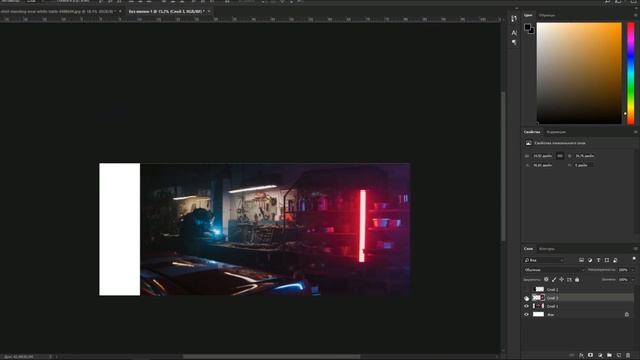Delete layer trash icon
This screenshot has width=640, height=360.
628,355
